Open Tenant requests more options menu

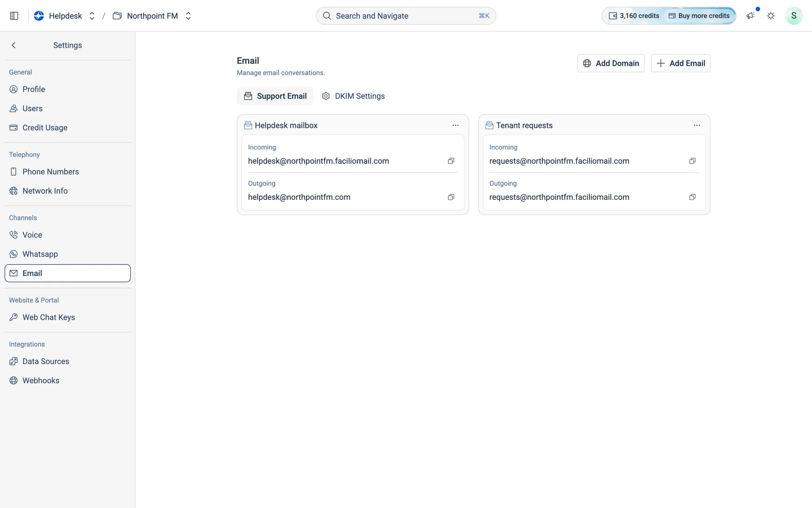(697, 125)
